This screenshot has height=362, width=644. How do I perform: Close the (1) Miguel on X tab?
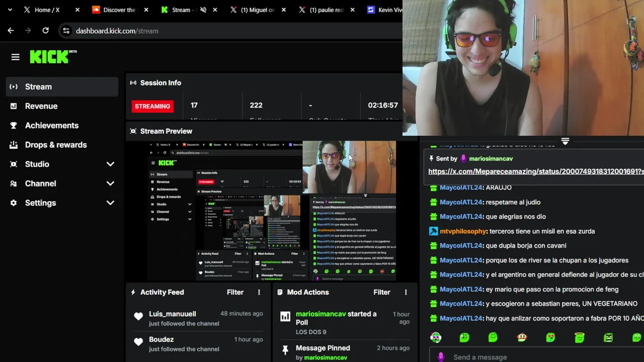[284, 10]
